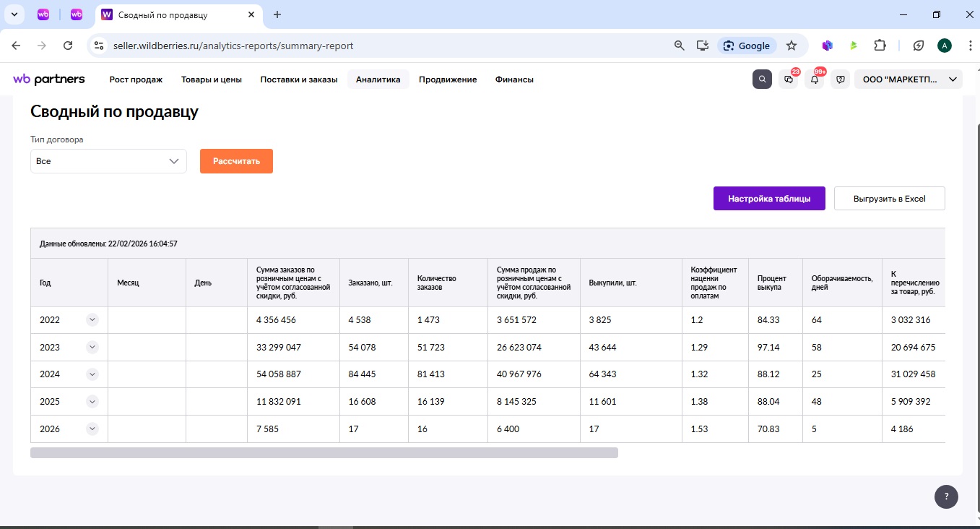This screenshot has width=980, height=529.
Task: Click the Выгрузить в Excel button
Action: (889, 199)
